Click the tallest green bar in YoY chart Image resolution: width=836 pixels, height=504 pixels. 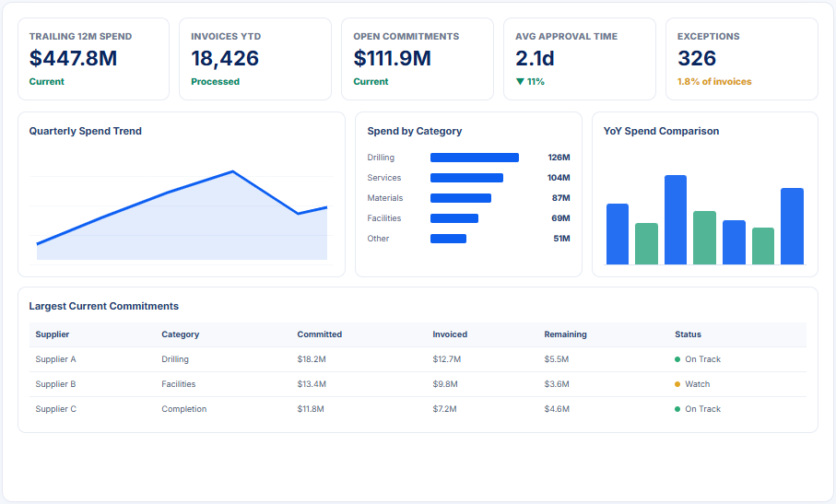[704, 238]
